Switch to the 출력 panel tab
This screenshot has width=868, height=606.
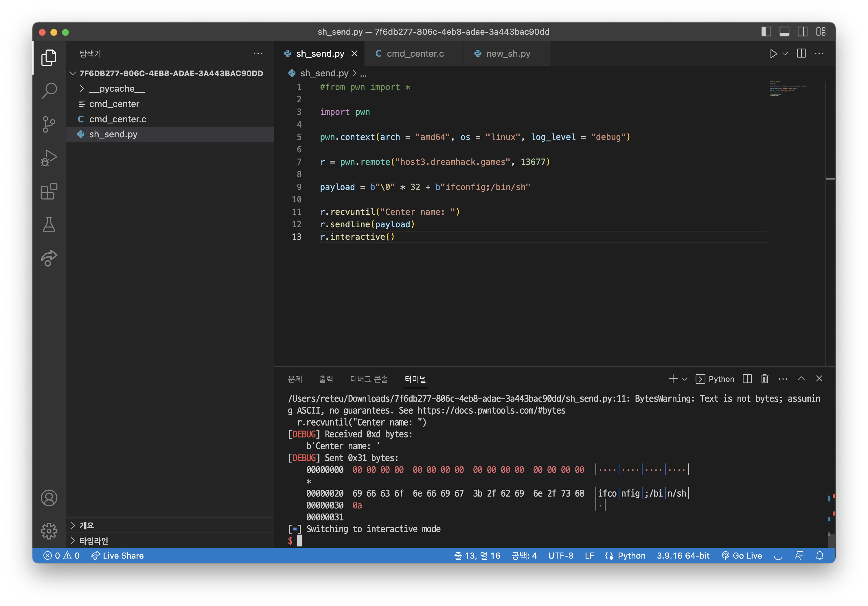click(x=325, y=379)
